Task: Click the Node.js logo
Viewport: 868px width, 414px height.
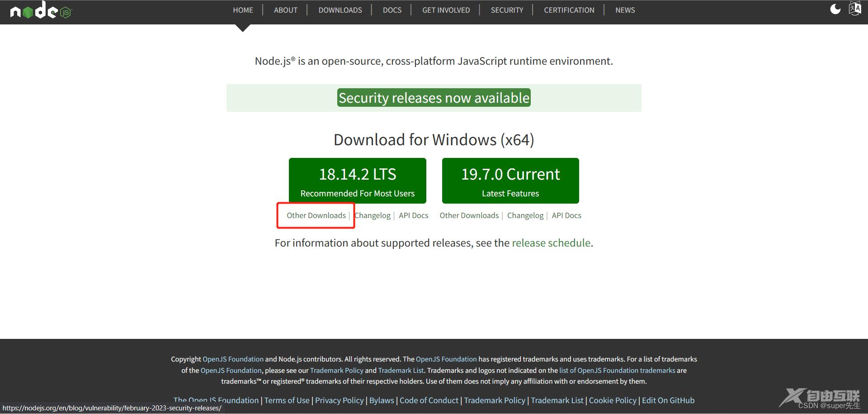Action: point(41,10)
